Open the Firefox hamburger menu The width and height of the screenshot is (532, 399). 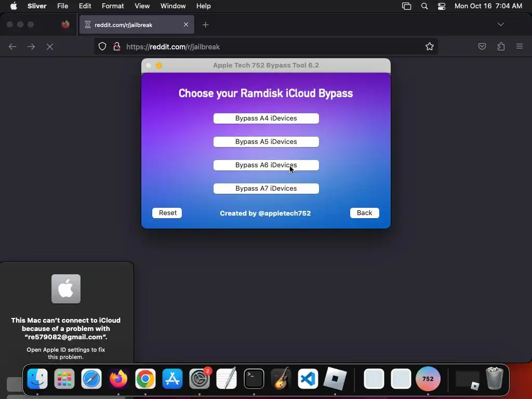520,46
